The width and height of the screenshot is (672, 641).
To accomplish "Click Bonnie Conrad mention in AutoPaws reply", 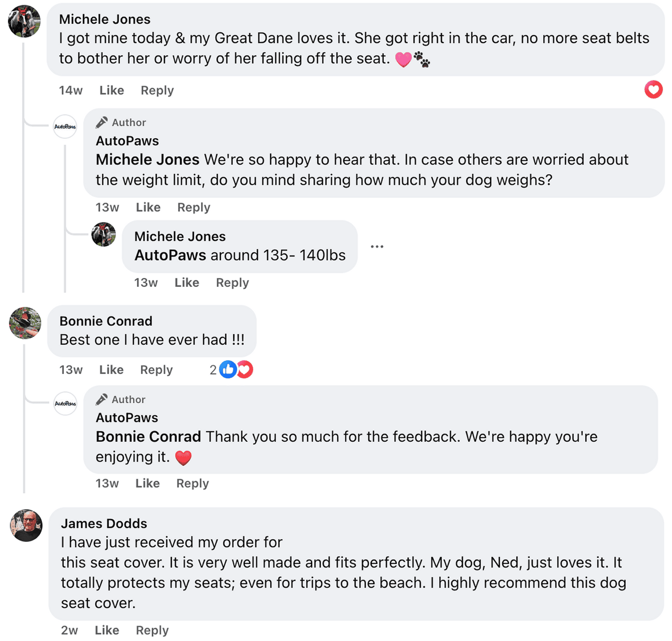I will 148,436.
